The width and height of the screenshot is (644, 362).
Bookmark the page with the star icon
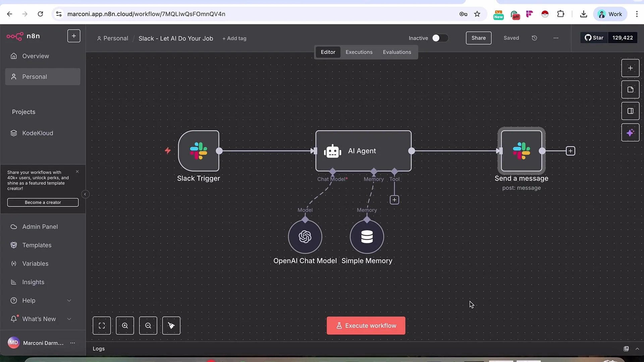coord(477,14)
